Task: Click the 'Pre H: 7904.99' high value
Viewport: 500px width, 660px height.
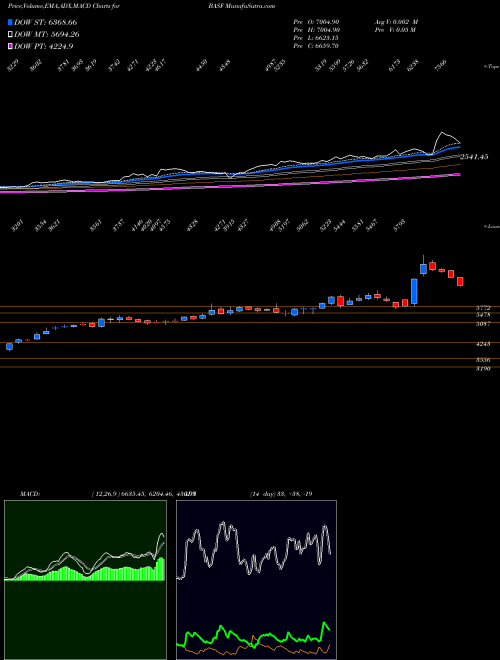Action: click(x=316, y=30)
